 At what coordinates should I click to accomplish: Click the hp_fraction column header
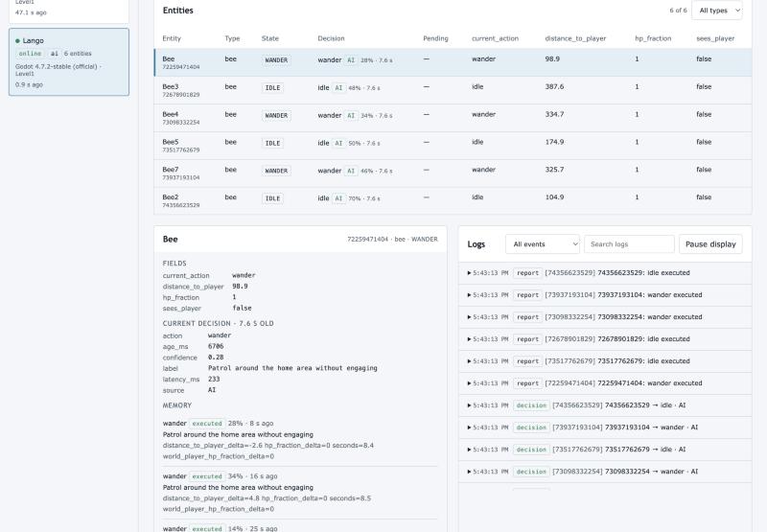653,38
